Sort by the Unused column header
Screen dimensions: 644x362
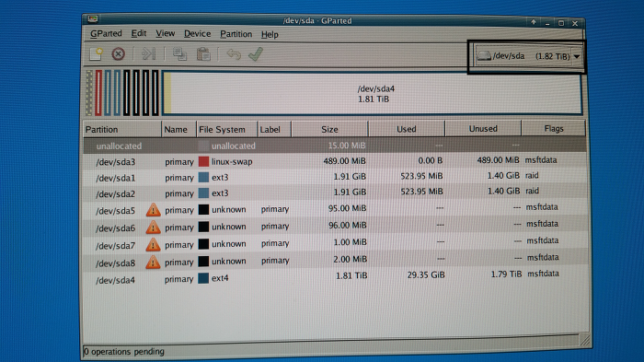point(483,128)
